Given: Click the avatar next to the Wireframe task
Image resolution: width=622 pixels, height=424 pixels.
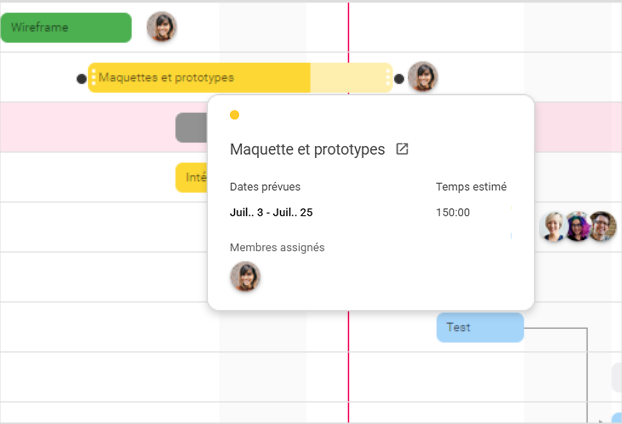Looking at the screenshot, I should [x=161, y=27].
